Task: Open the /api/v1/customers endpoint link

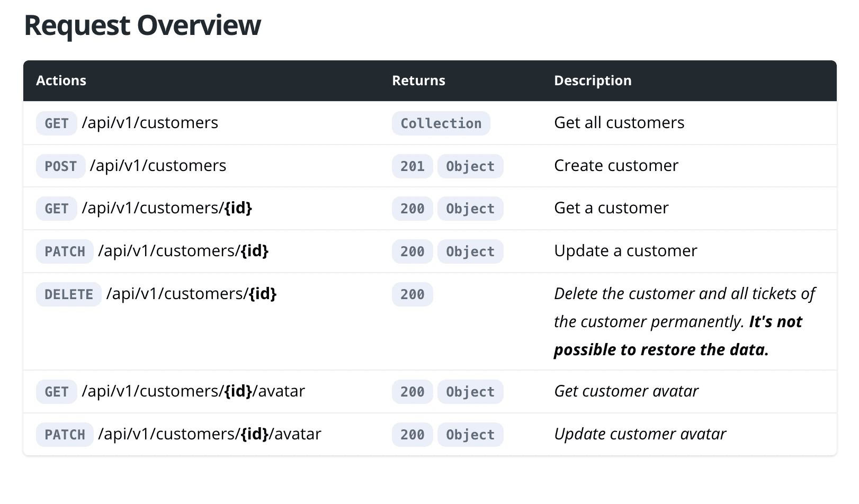Action: pyautogui.click(x=150, y=123)
